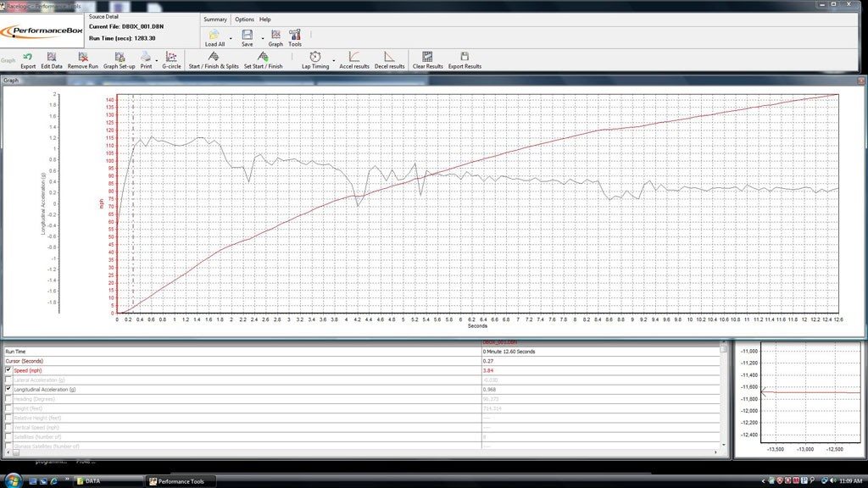
Task: Switch to the Summary tab
Action: tap(214, 19)
